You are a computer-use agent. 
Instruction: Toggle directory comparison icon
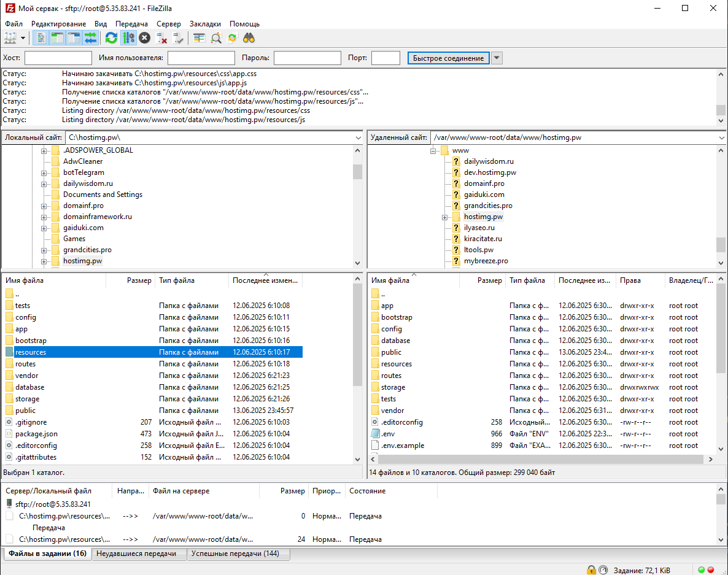pos(216,38)
